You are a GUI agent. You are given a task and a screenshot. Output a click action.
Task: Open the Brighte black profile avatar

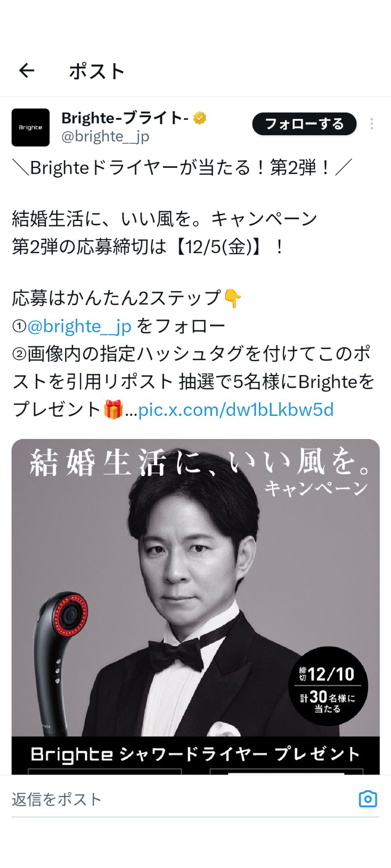tap(30, 127)
